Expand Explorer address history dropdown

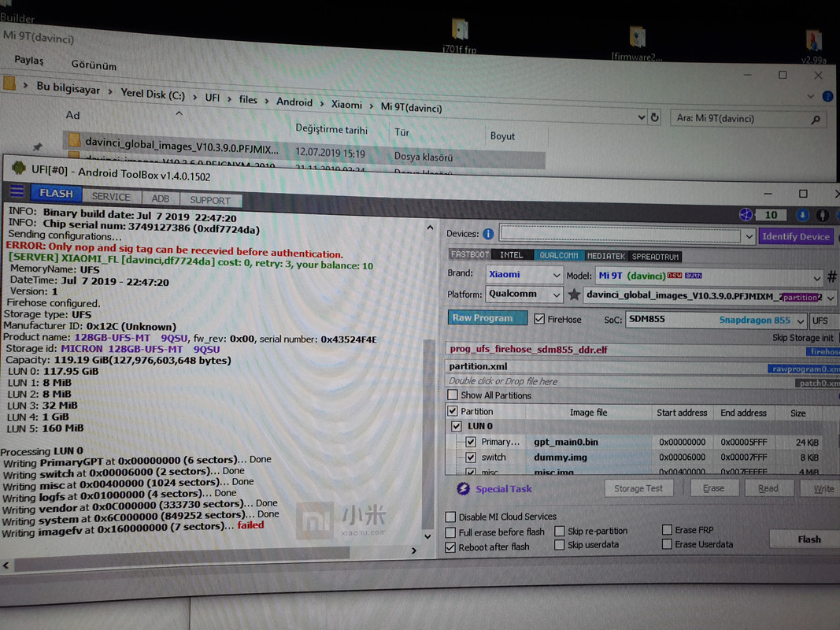(642, 117)
